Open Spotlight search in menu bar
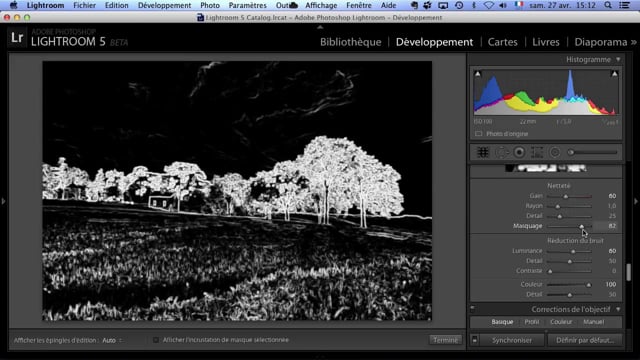This screenshot has width=640, height=360. (x=608, y=5)
